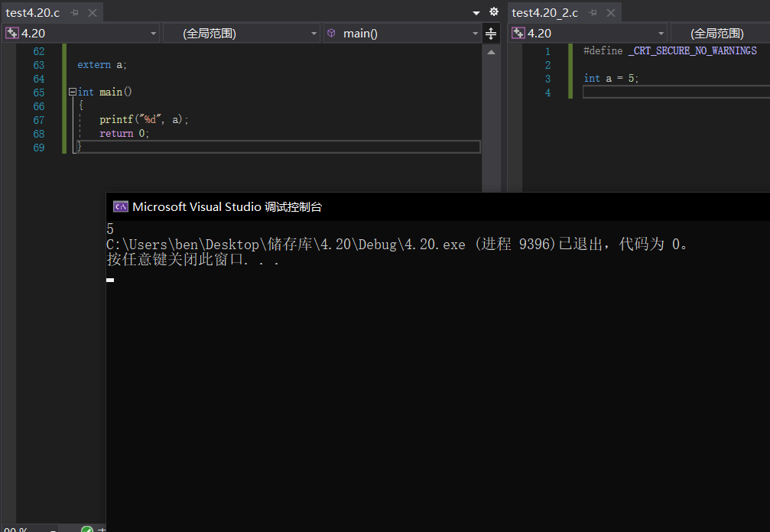The image size is (770, 532).
Task: Open left editor 全局范围 scope dropdown
Action: point(241,34)
